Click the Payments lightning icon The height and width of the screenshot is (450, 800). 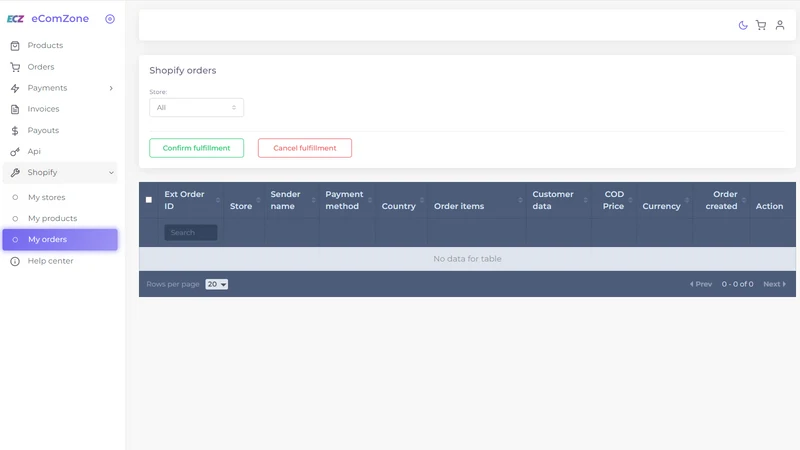pyautogui.click(x=15, y=88)
